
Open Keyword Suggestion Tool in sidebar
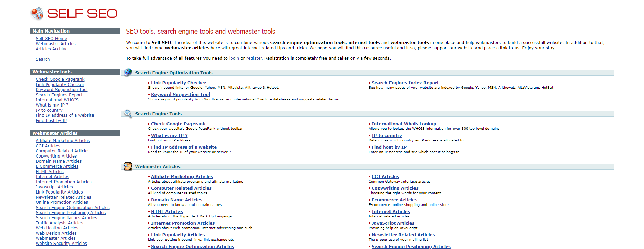tap(62, 90)
